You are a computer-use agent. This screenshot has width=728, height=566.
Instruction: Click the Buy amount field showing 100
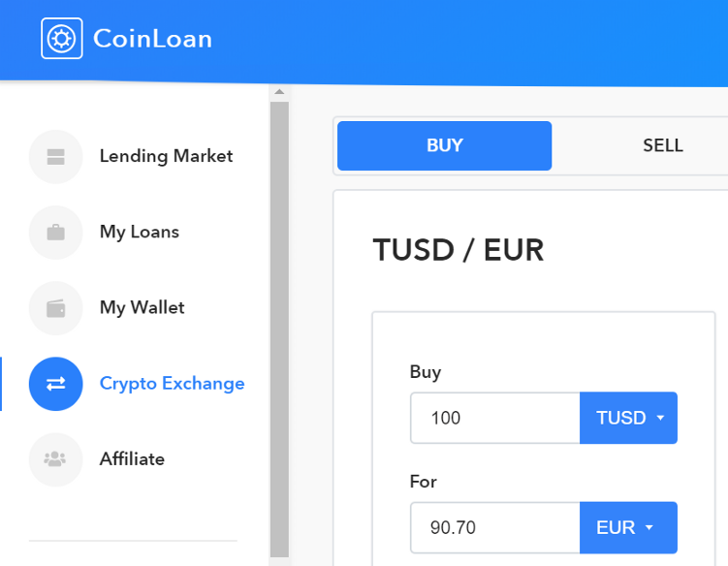[495, 418]
